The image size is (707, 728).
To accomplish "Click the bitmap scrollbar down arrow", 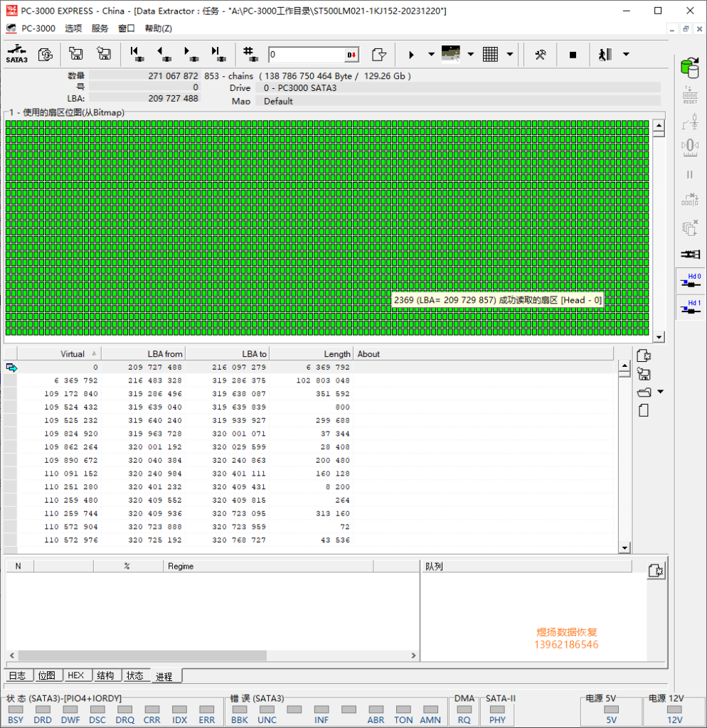I will 658,336.
